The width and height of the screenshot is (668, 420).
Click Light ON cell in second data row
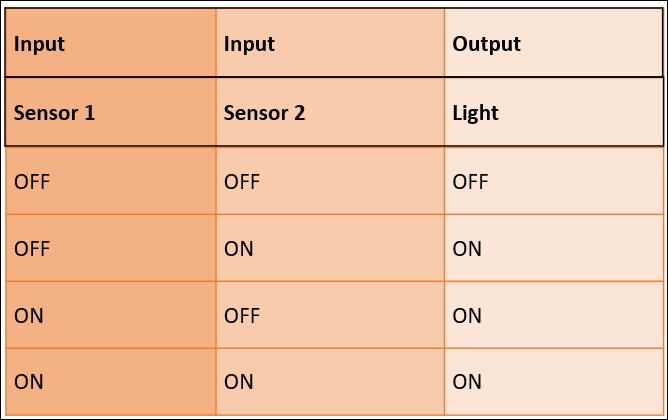553,248
